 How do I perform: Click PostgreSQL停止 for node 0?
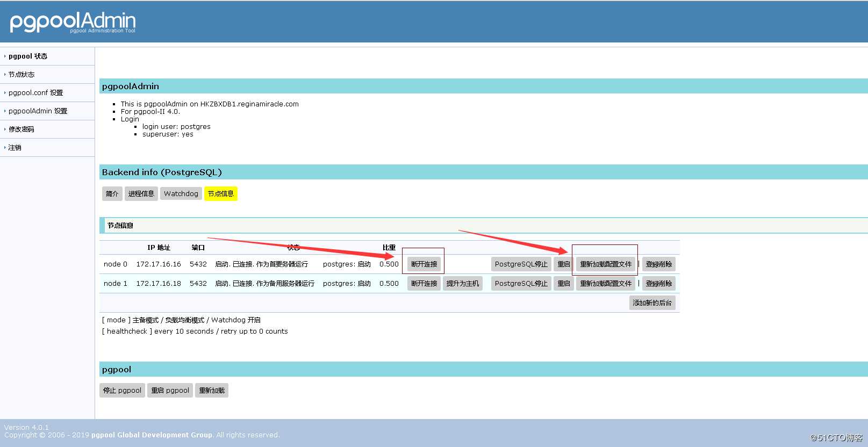(x=521, y=264)
